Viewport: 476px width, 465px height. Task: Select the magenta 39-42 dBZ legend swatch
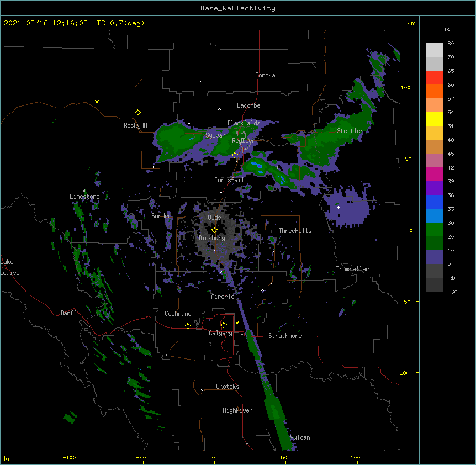[x=434, y=174]
